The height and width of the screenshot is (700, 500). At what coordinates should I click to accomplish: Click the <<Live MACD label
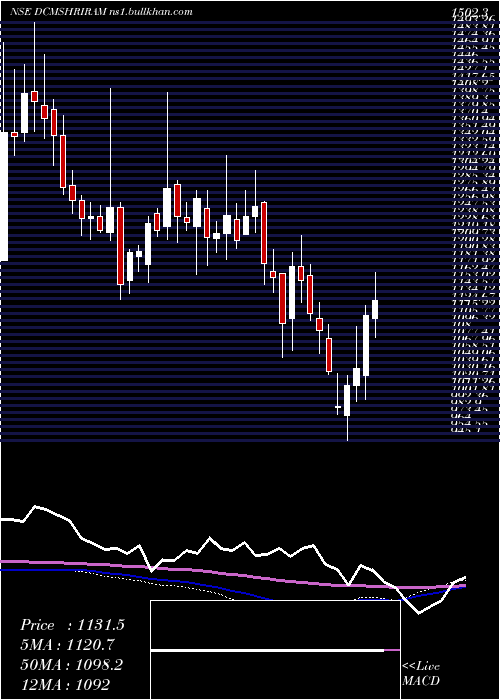pos(421,674)
